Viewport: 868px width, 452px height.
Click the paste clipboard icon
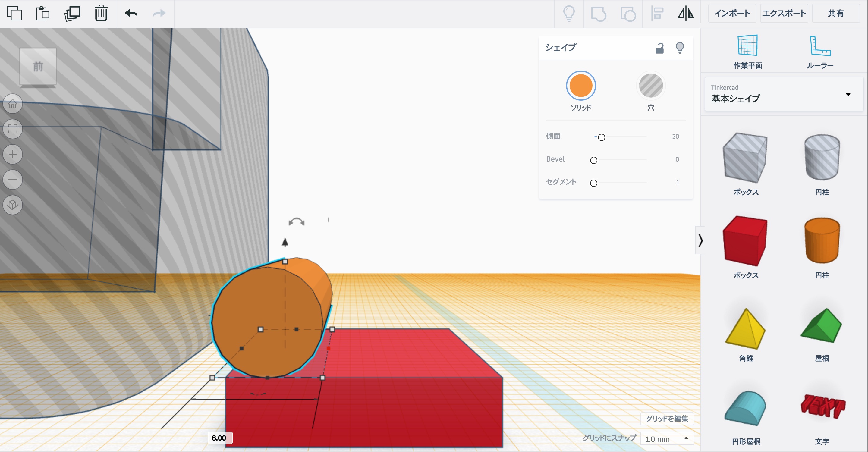click(x=43, y=14)
